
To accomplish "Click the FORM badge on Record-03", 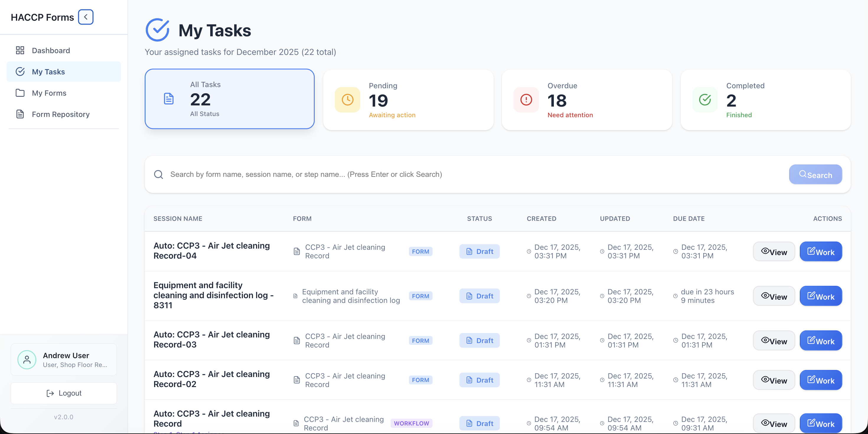I will click(x=420, y=340).
